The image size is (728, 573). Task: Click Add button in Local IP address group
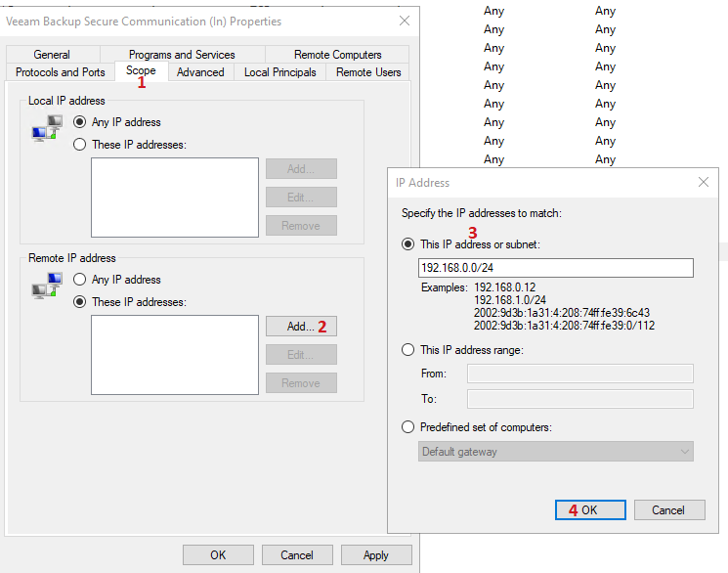(301, 169)
